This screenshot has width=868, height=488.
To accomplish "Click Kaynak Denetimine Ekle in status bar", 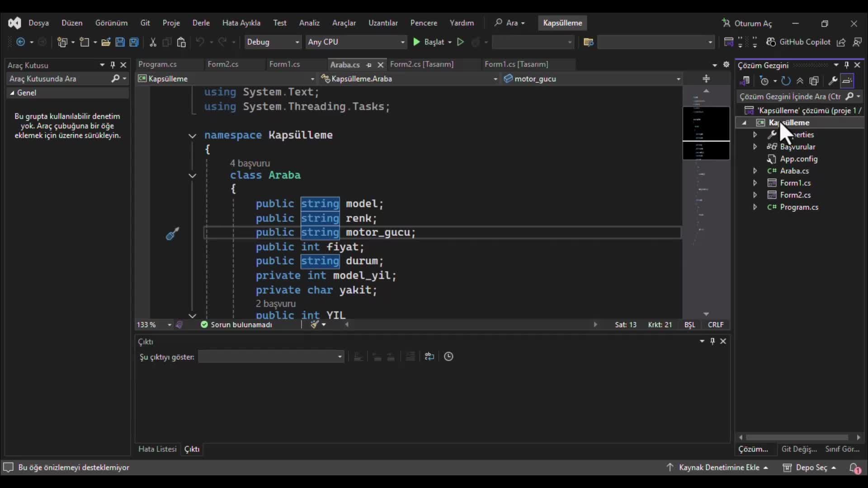I will click(x=717, y=468).
